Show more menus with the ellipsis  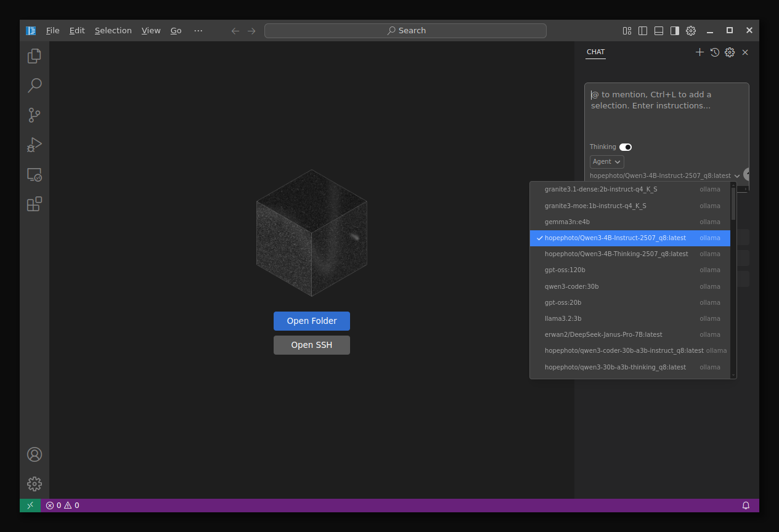pyautogui.click(x=198, y=31)
